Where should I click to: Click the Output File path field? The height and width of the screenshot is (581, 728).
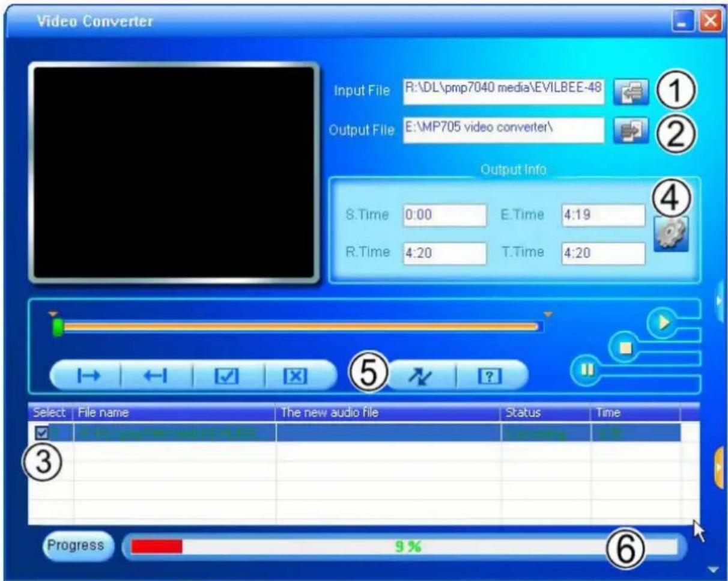point(504,130)
